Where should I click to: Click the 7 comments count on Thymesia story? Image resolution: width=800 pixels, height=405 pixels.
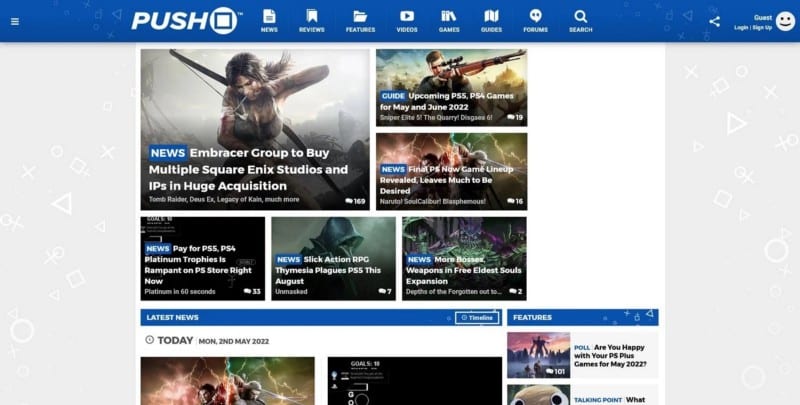[385, 292]
